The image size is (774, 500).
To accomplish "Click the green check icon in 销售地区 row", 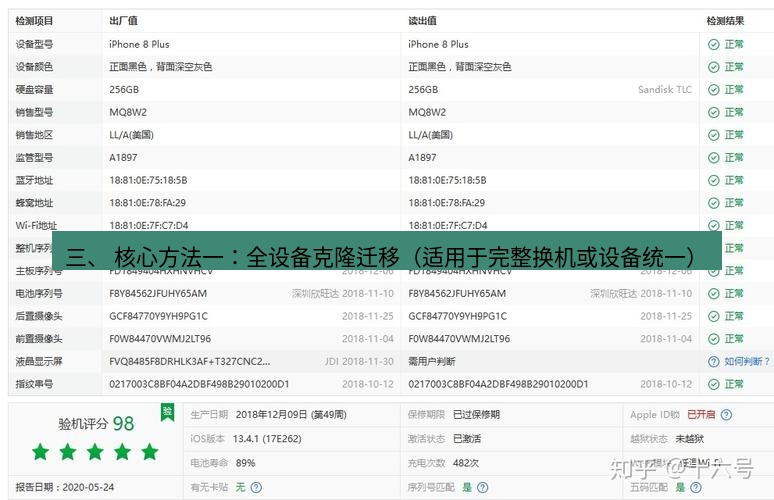I will pos(713,135).
